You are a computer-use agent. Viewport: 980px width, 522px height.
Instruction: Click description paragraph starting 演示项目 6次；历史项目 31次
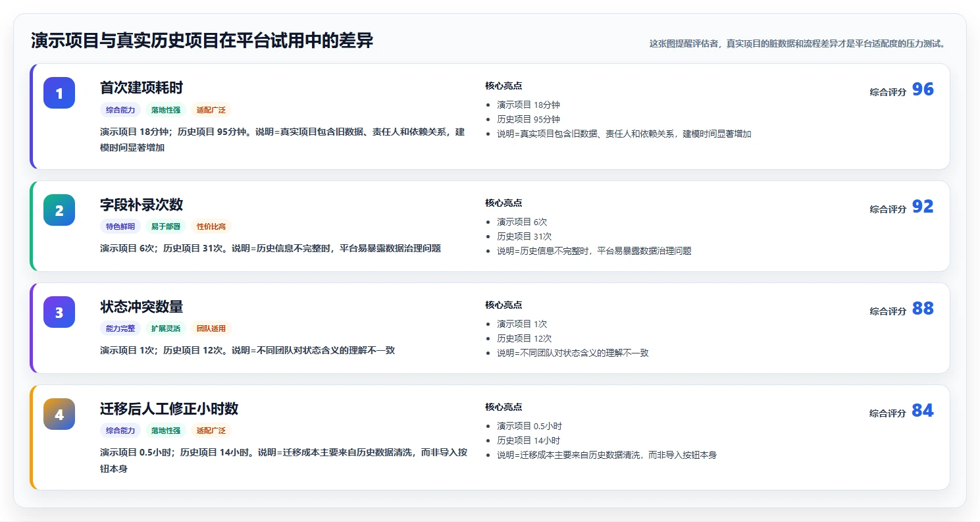click(271, 248)
